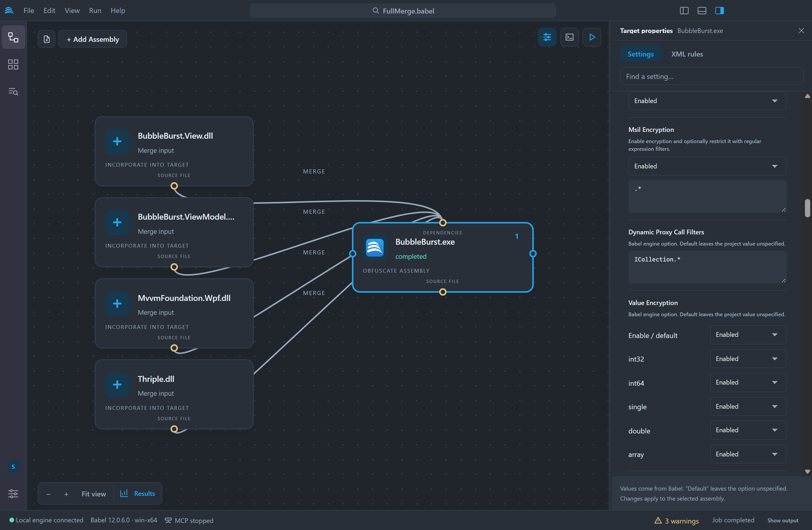The image size is (812, 530).
Task: Open the Run menu
Action: [x=95, y=11]
